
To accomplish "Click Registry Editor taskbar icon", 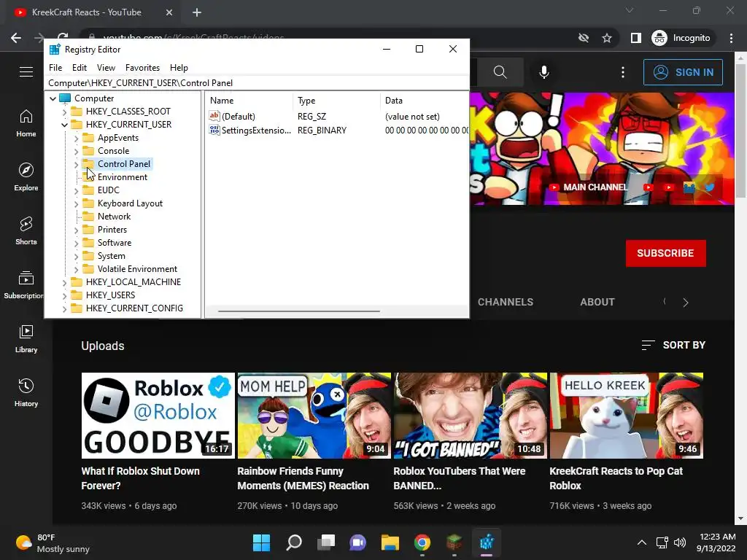I will 487,542.
